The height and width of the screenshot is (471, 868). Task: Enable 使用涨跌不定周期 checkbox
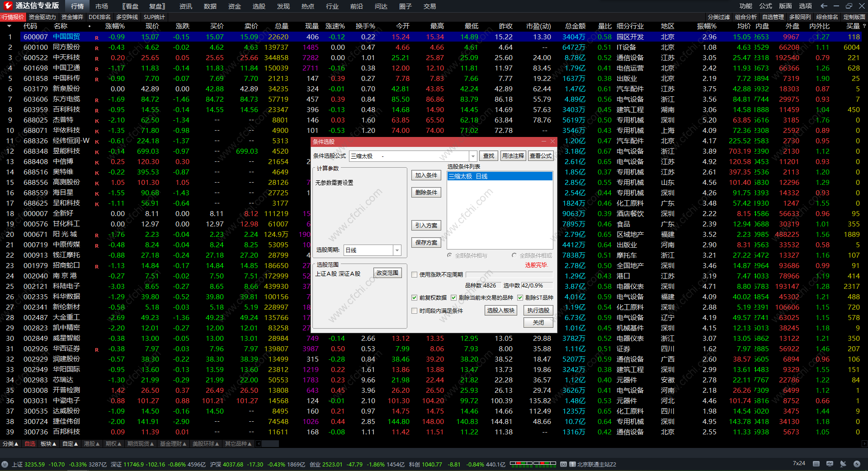tap(414, 274)
